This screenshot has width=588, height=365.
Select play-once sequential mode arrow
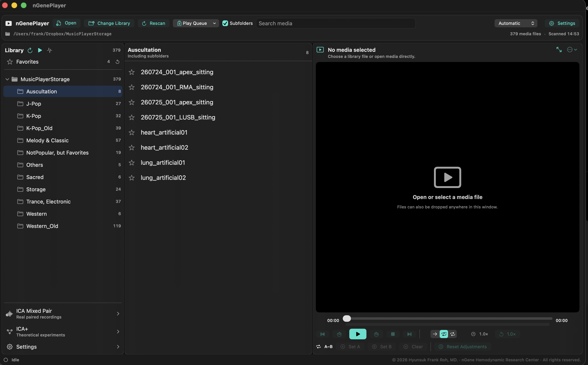point(435,334)
